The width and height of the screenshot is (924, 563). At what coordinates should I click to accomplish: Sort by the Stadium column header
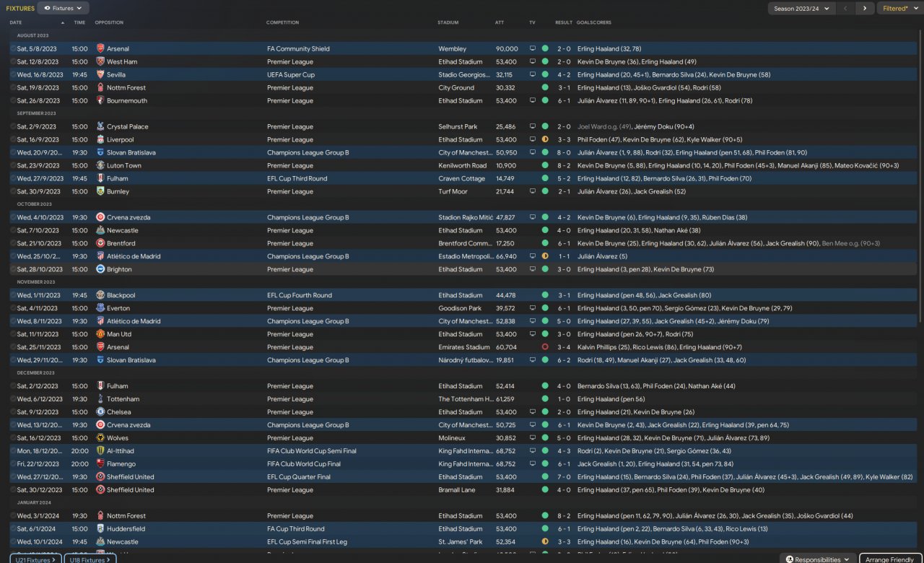click(x=448, y=22)
